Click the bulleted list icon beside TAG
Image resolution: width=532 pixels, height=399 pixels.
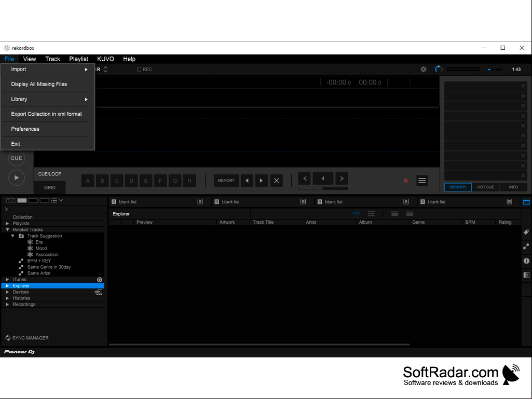53,200
